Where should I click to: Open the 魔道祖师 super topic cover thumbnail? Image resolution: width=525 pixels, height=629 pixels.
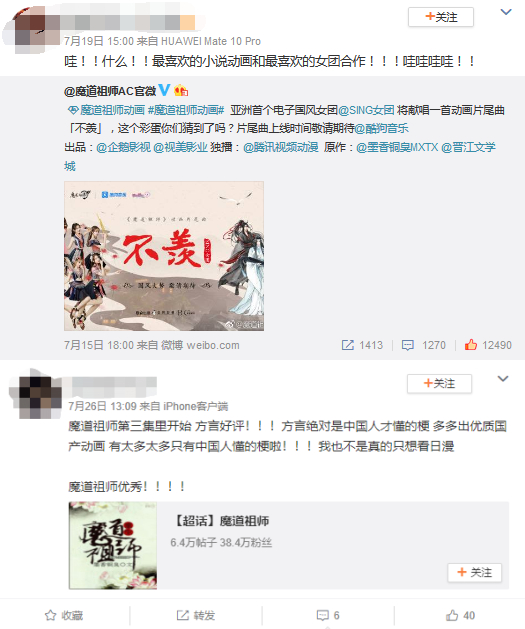coord(113,545)
